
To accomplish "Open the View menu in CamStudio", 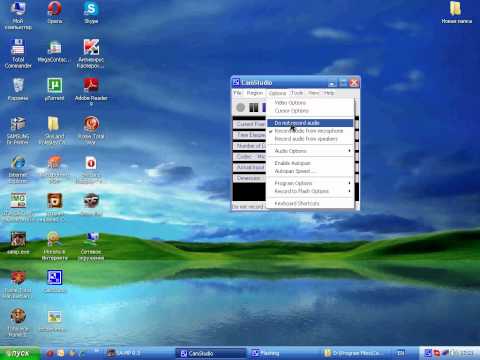I will tap(313, 93).
